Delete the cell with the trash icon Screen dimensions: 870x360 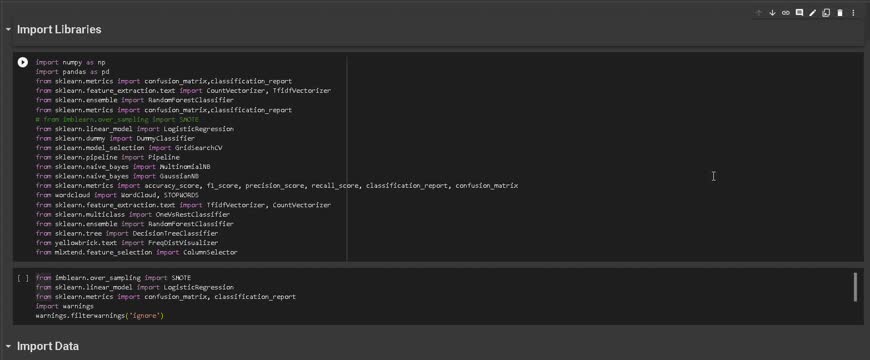click(839, 13)
